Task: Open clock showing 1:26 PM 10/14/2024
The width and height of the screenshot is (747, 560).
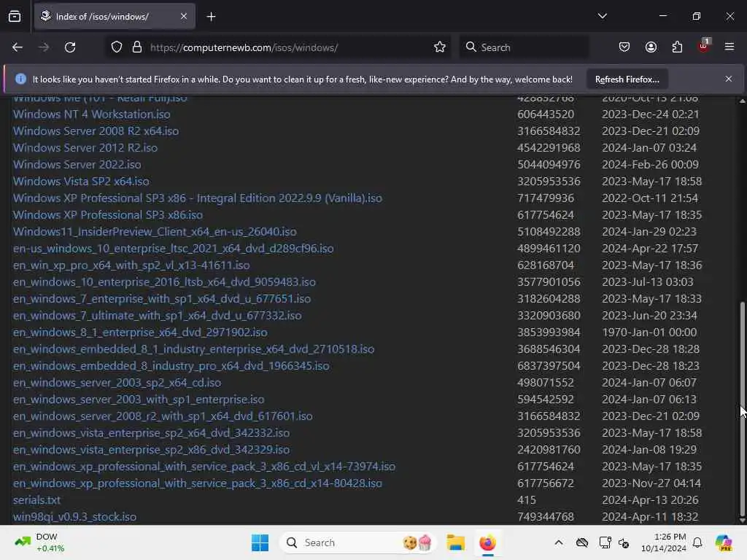Action: pos(664,542)
